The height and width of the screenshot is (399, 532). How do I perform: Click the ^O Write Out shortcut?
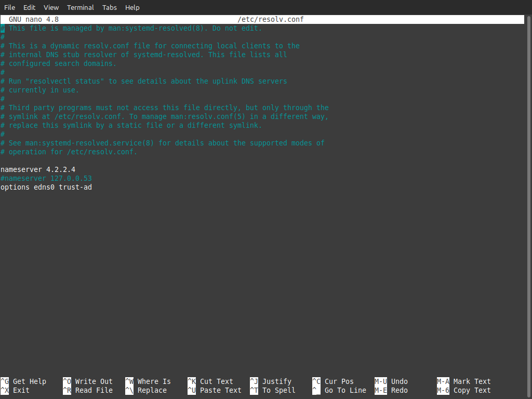point(87,381)
